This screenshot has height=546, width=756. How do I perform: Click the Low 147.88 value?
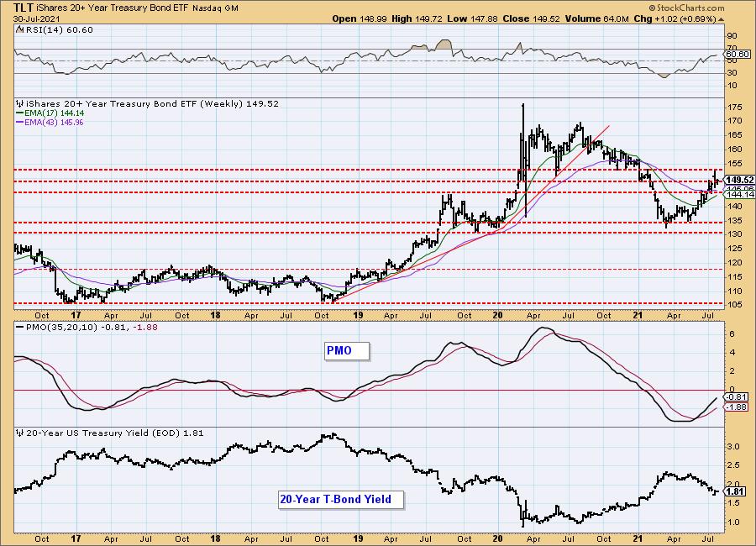473,18
